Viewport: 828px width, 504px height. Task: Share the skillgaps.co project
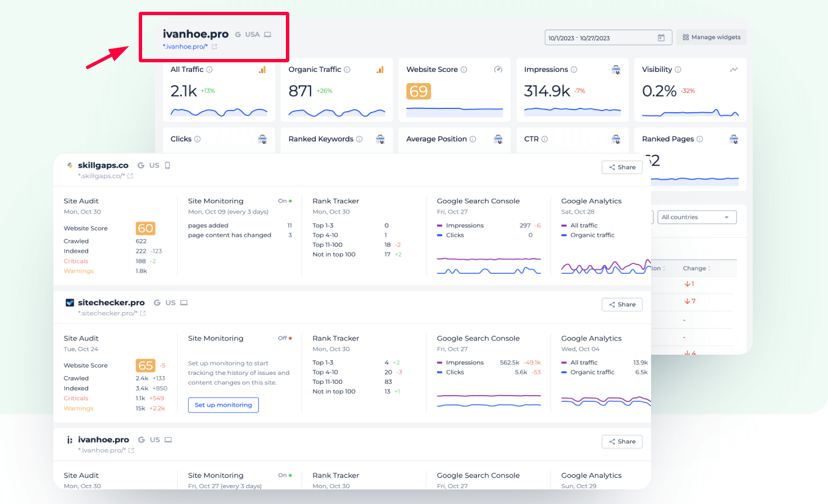click(622, 167)
